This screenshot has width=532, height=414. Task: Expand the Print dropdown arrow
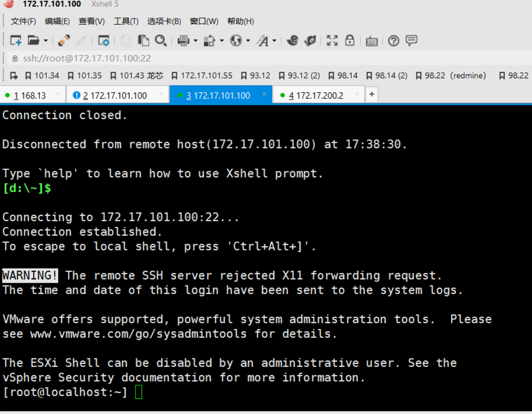[195, 41]
